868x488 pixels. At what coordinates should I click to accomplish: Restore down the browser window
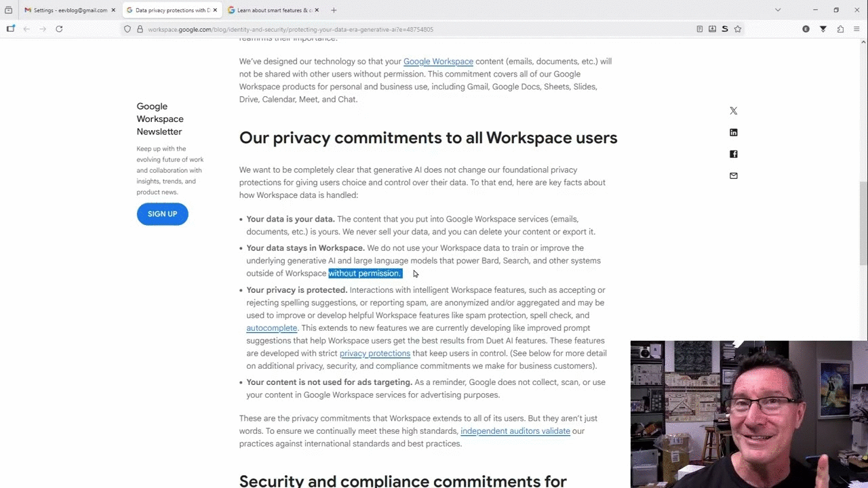pos(836,10)
